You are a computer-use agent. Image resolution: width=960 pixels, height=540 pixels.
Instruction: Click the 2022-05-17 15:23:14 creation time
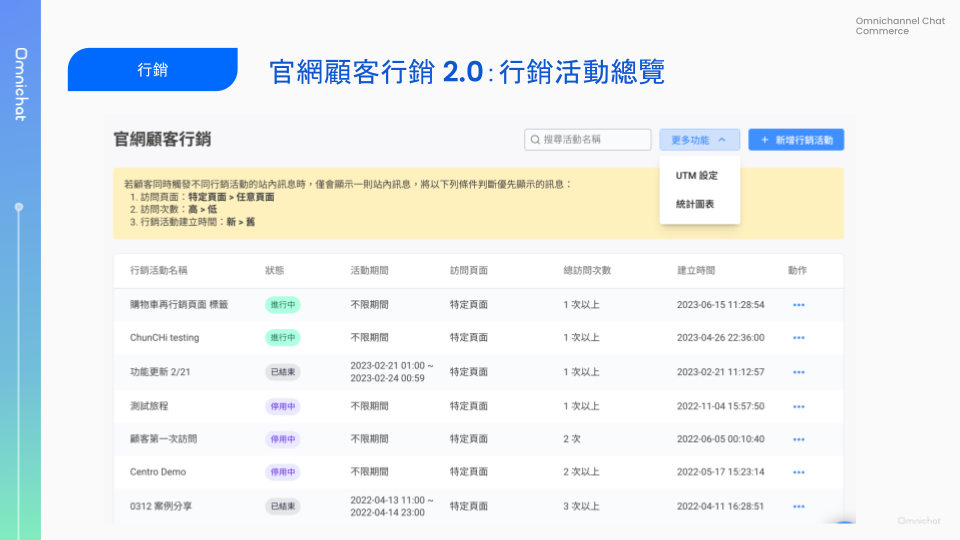pos(721,473)
